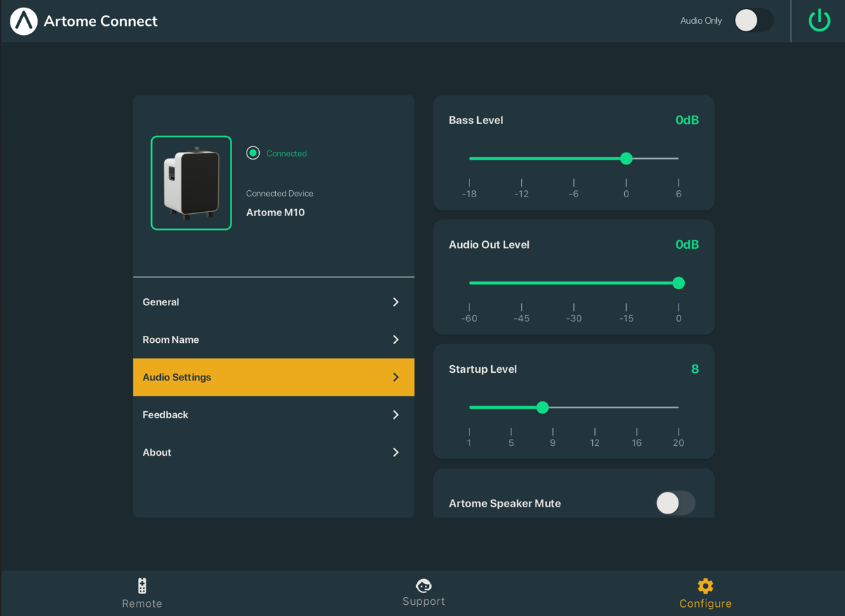This screenshot has height=616, width=845.
Task: Click the Audio Out Level slider handle
Action: 679,283
